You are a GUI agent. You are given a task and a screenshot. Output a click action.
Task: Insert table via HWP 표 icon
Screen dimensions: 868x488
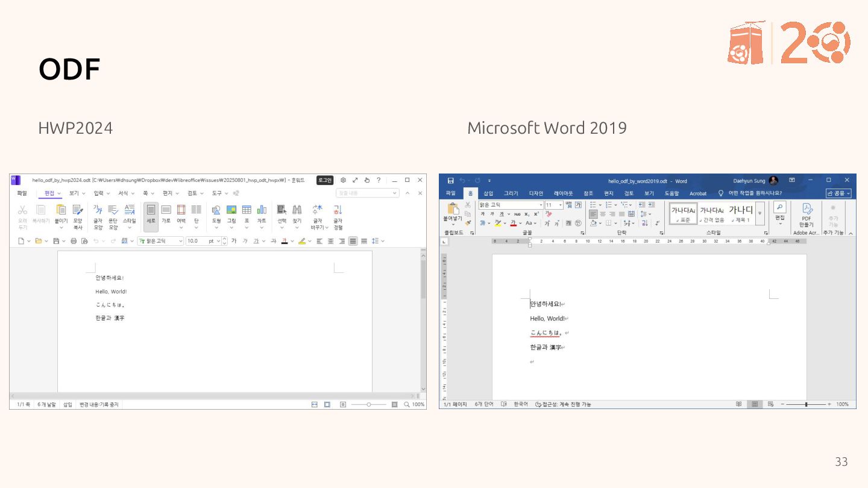click(247, 210)
